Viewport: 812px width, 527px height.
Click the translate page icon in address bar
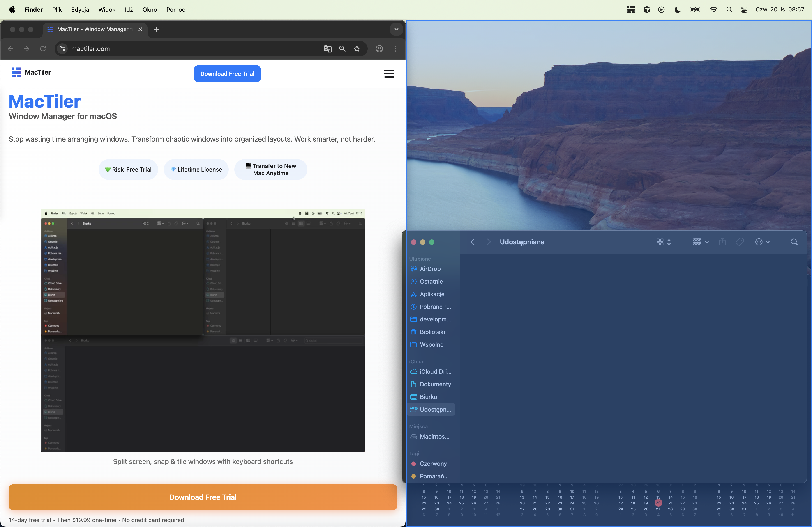point(328,49)
